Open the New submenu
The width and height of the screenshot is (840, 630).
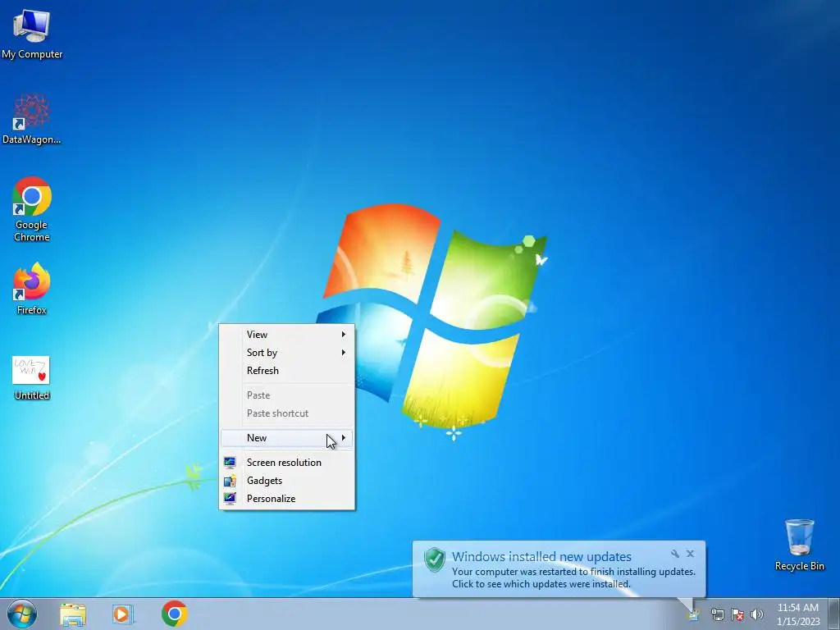tap(286, 438)
